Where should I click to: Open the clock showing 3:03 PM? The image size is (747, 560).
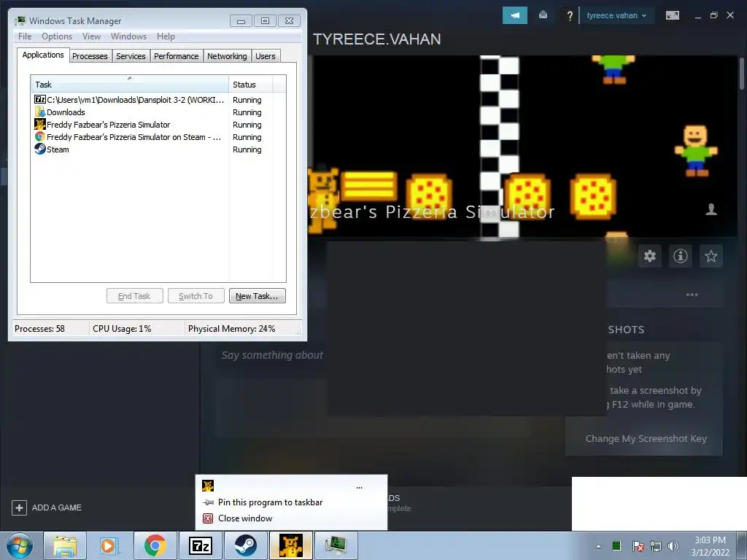[x=710, y=546]
